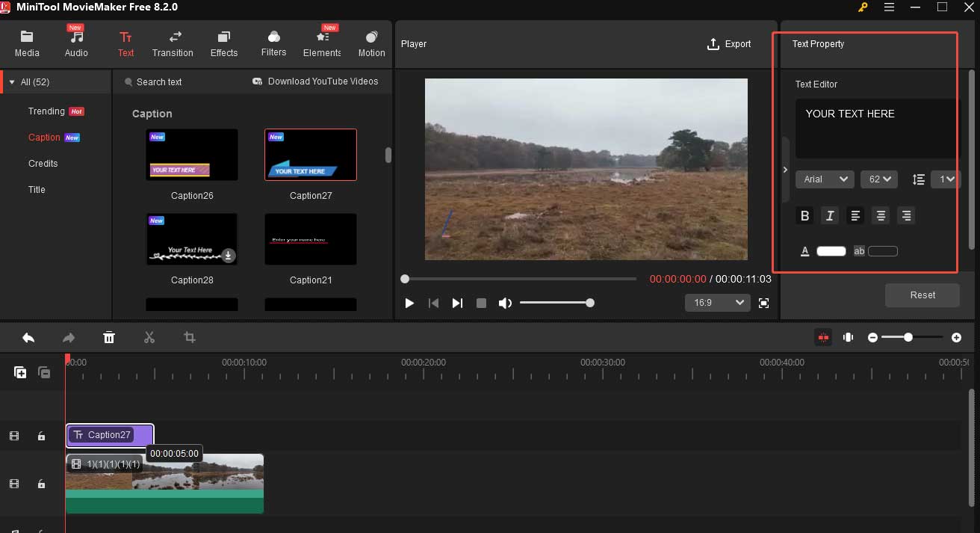This screenshot has width=980, height=533.
Task: Click the playback progress bar
Action: 519,279
